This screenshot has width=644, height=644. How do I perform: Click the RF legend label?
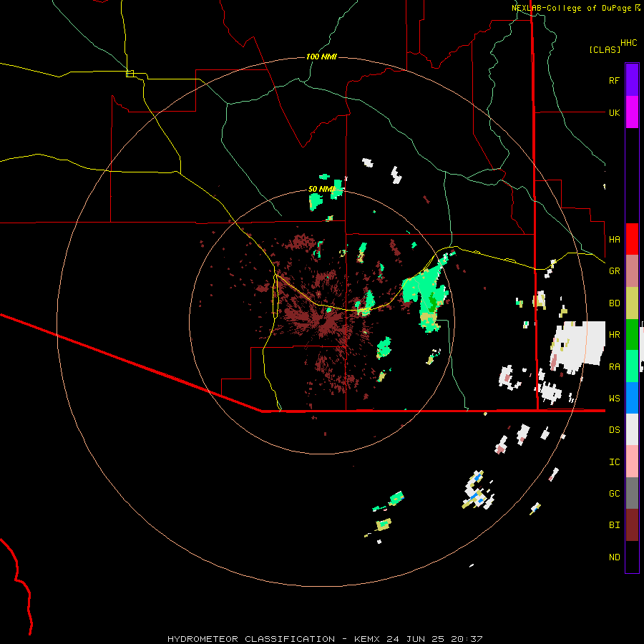tap(614, 80)
